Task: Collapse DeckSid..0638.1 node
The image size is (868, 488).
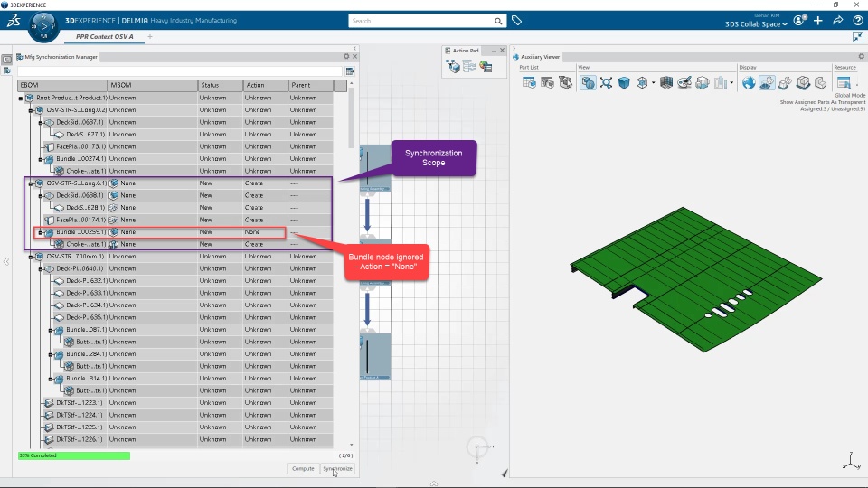Action: [x=41, y=196]
